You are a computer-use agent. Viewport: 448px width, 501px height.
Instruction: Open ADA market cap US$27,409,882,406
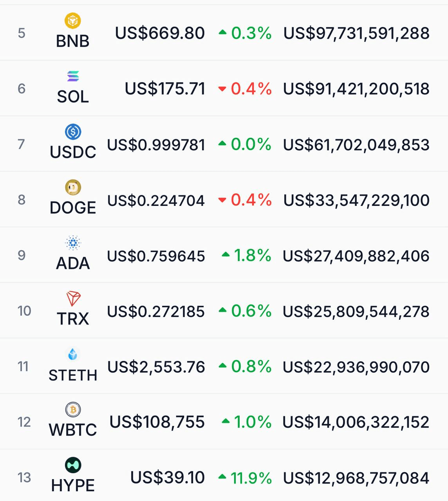[x=356, y=256]
